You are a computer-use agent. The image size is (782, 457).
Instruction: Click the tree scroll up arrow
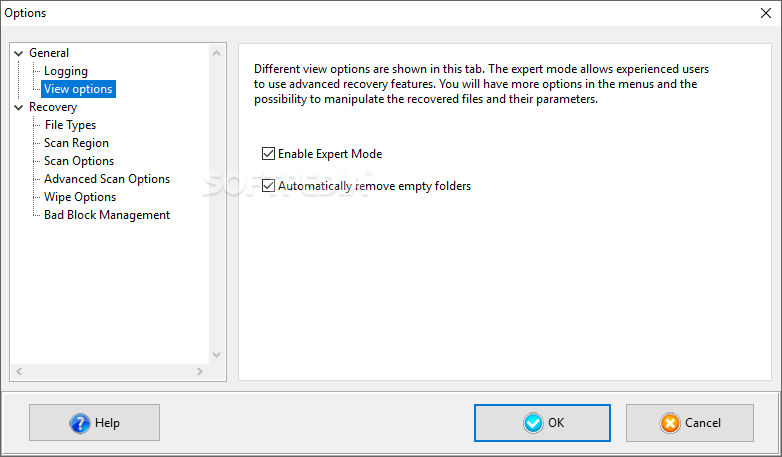tap(216, 53)
